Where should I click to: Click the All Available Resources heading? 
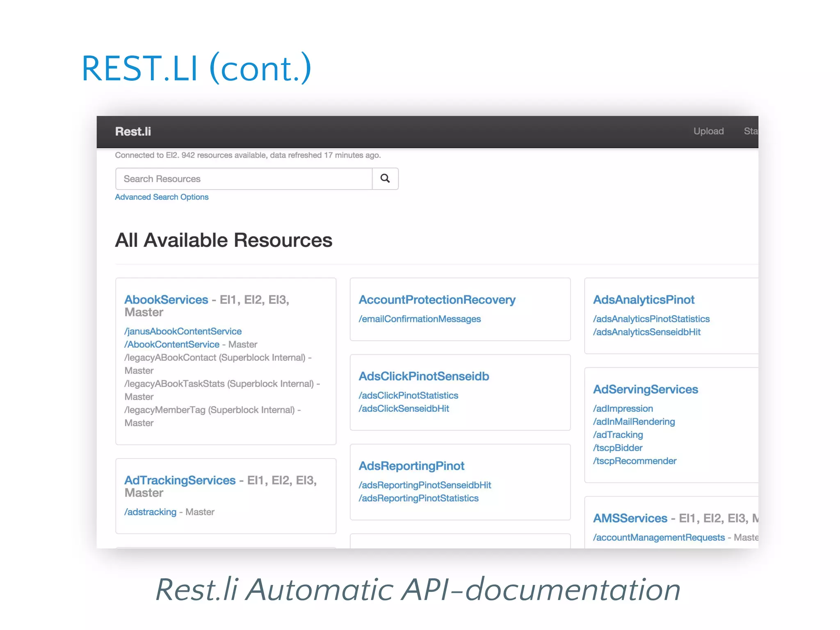point(224,240)
